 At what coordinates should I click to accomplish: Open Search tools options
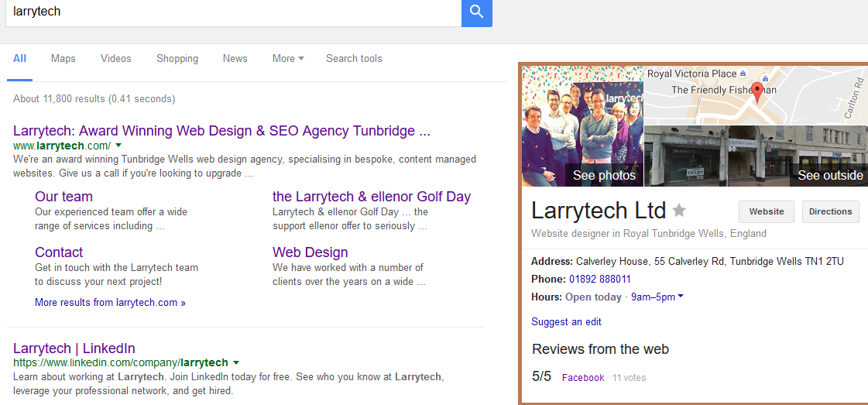pos(354,58)
